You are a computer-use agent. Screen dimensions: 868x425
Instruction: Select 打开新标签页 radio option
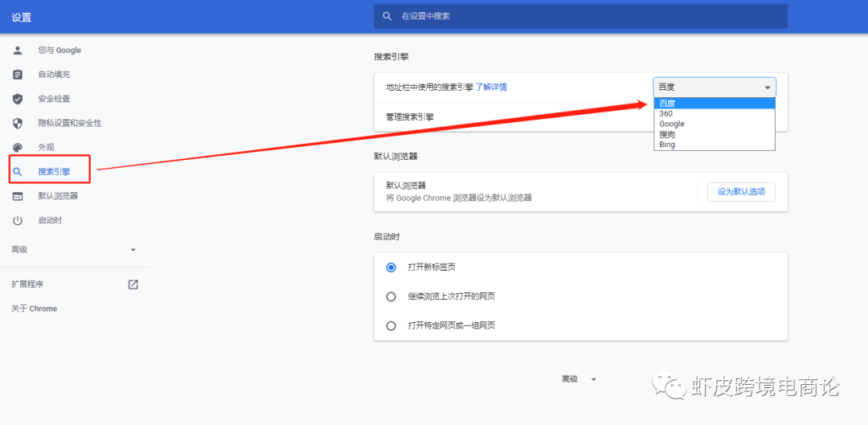coord(391,268)
